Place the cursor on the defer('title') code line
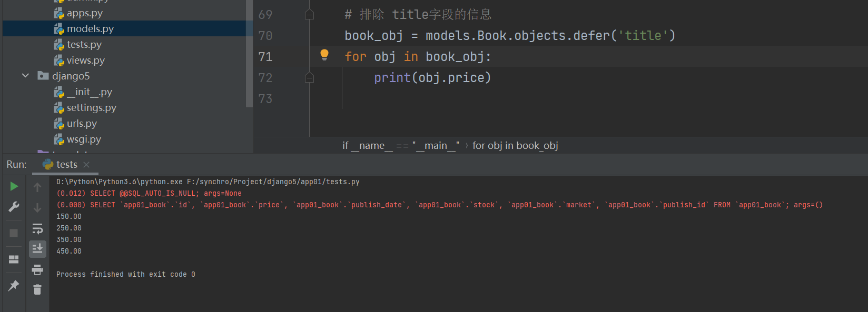 [510, 36]
